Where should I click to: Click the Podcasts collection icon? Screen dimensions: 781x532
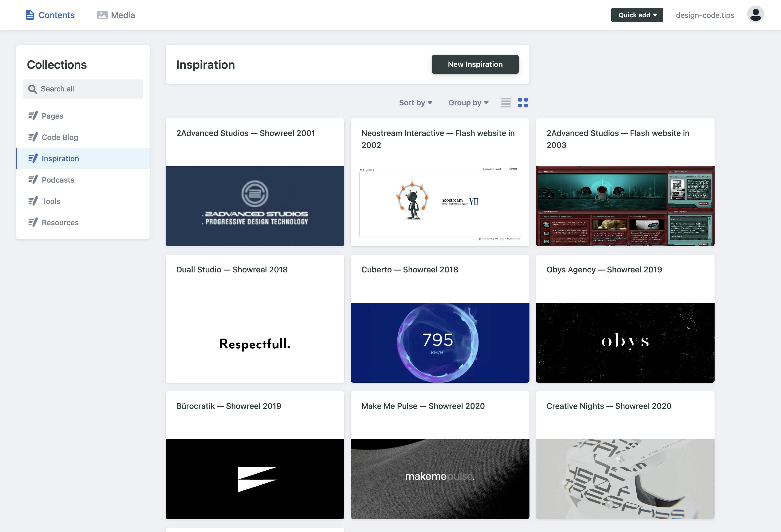(x=33, y=180)
